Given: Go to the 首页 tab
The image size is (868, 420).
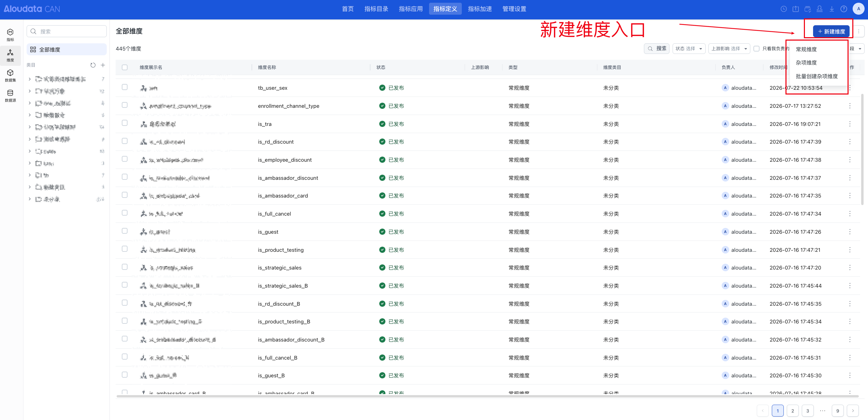Looking at the screenshot, I should click(348, 9).
